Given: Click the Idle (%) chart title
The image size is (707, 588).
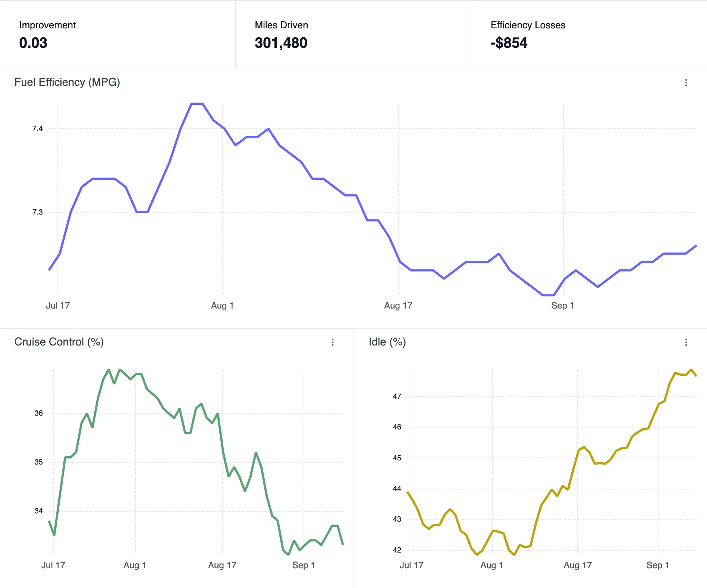Looking at the screenshot, I should [387, 342].
